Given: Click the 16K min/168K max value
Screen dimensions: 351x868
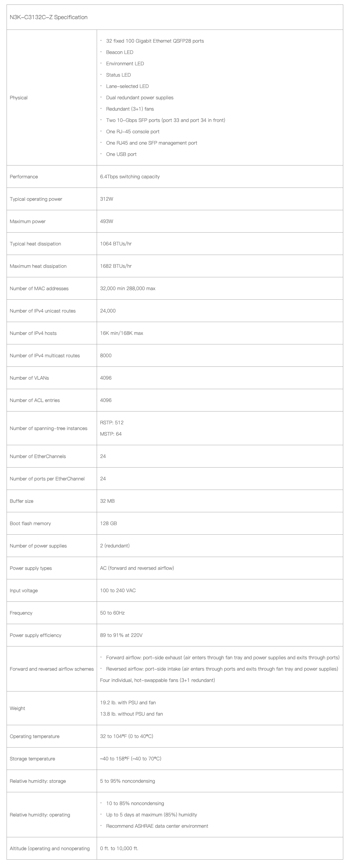Looking at the screenshot, I should coord(121,333).
